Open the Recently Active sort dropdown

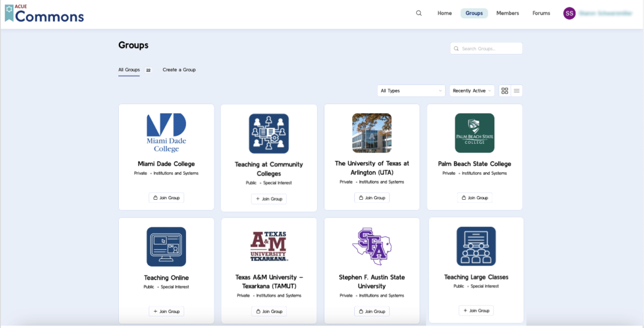coord(472,90)
